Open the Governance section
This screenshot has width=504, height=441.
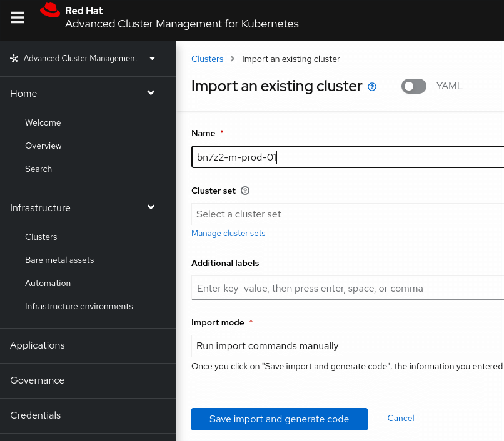coord(37,380)
